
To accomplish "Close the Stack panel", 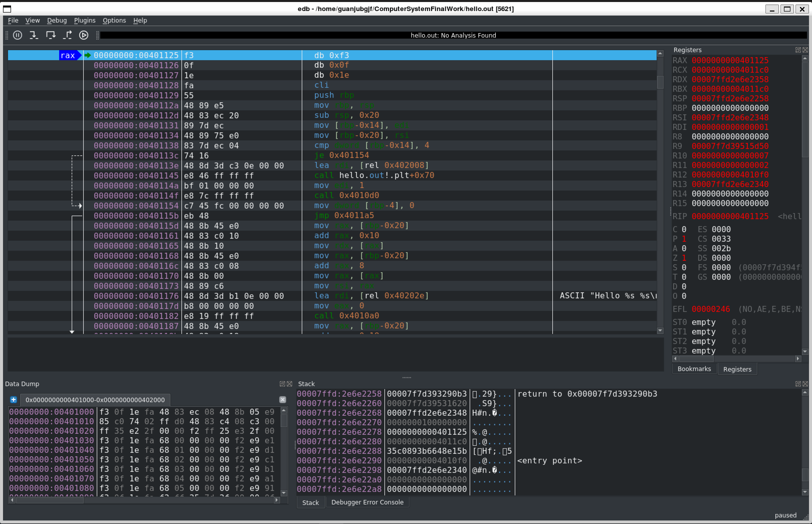I will 805,384.
